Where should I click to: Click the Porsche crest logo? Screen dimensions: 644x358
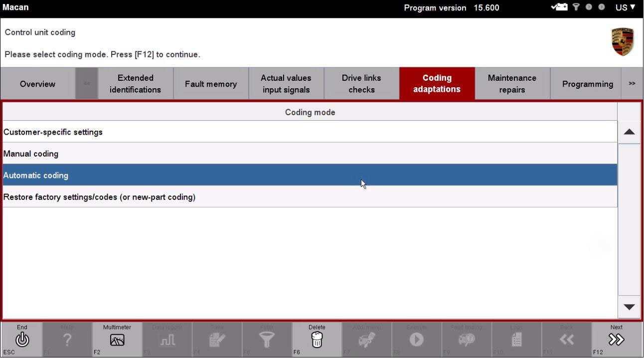coord(623,42)
